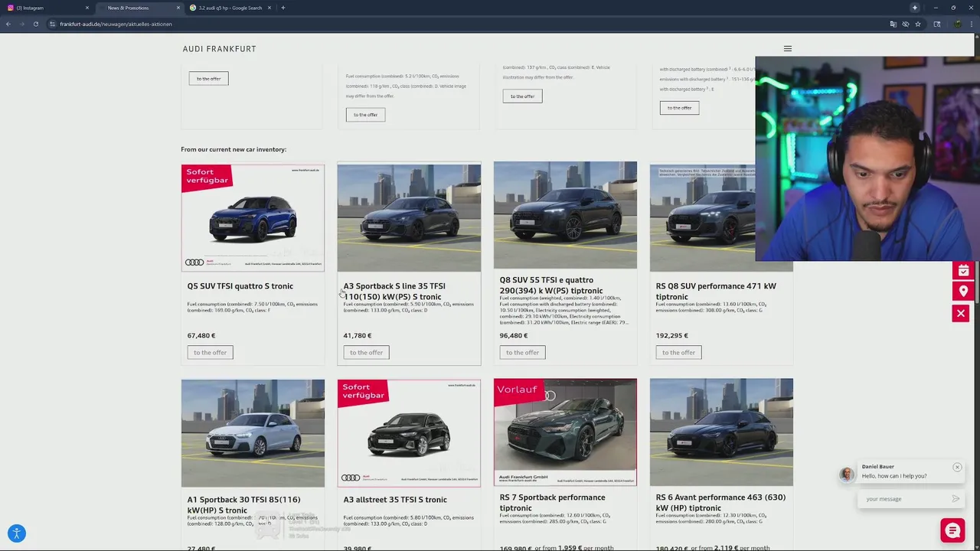The width and height of the screenshot is (980, 551).
Task: Click 'to the offer' under RS Q8 SUV performance
Action: [678, 352]
